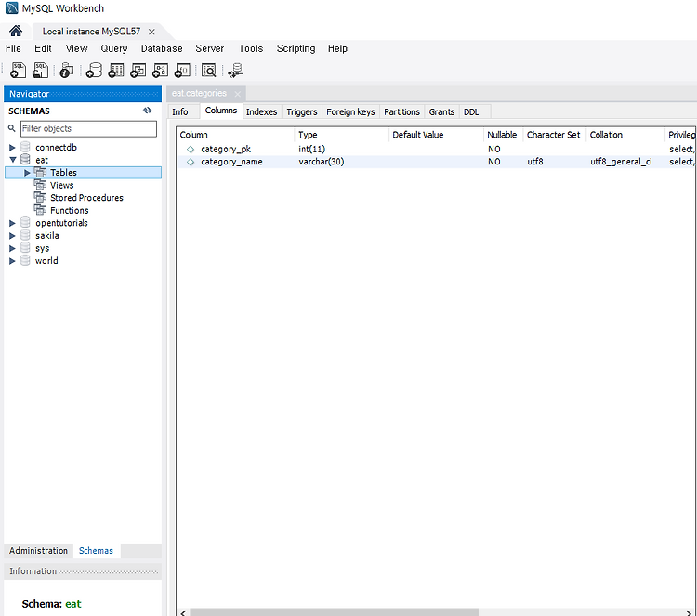This screenshot has height=616, width=697.
Task: Open the home screen tab icon
Action: (16, 31)
